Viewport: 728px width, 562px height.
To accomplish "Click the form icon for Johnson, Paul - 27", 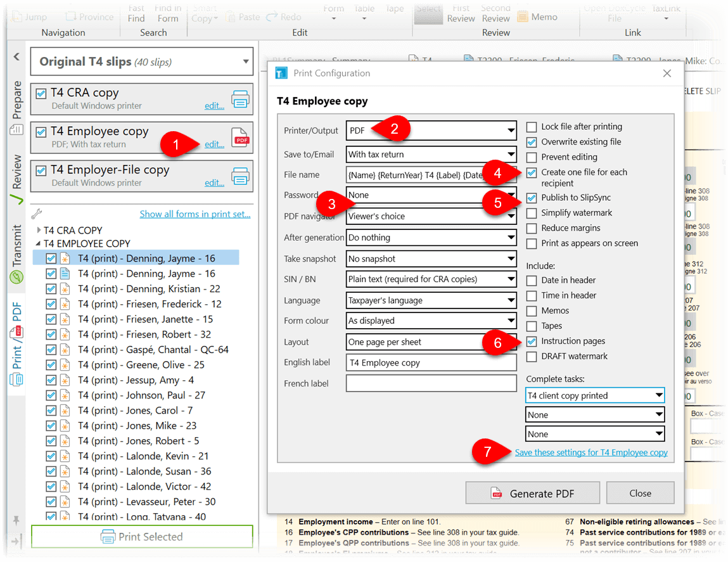I will pyautogui.click(x=65, y=395).
